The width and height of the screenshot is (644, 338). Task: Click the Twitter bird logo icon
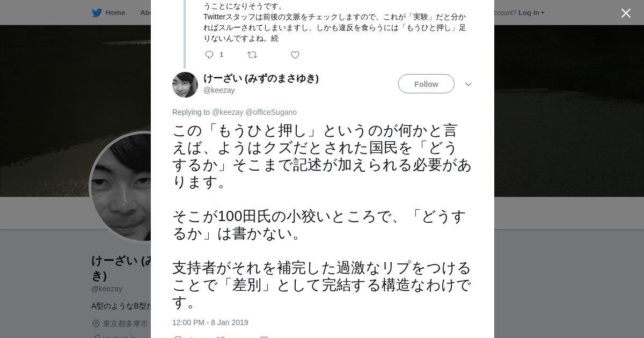click(97, 13)
